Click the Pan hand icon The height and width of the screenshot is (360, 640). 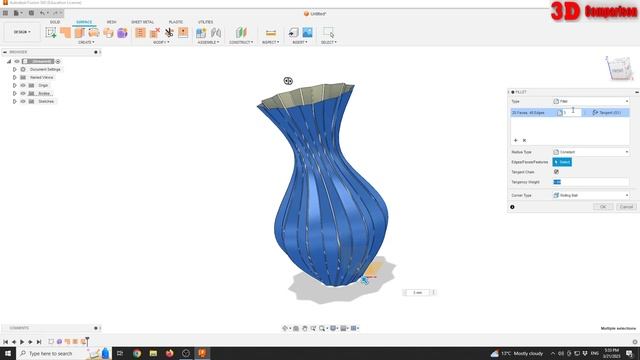(304, 328)
